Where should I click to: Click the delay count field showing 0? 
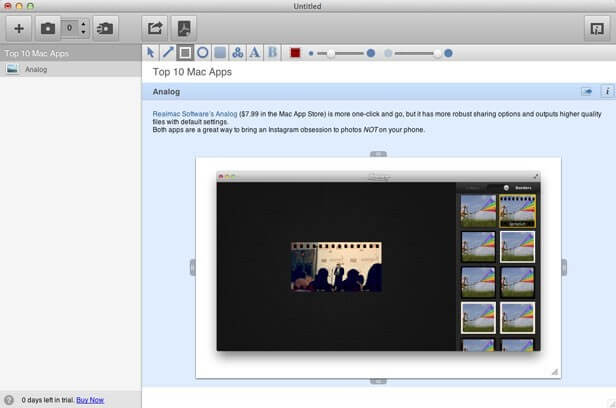[x=70, y=28]
